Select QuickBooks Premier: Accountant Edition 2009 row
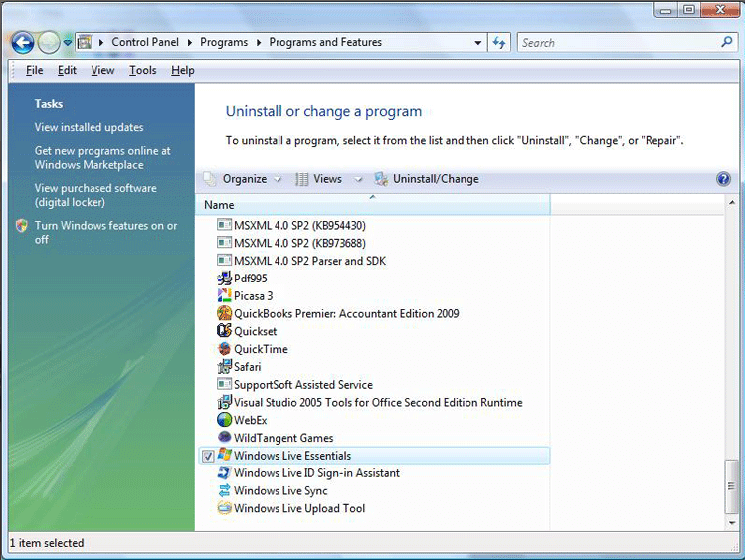Viewport: 745px width, 560px height. (372, 313)
